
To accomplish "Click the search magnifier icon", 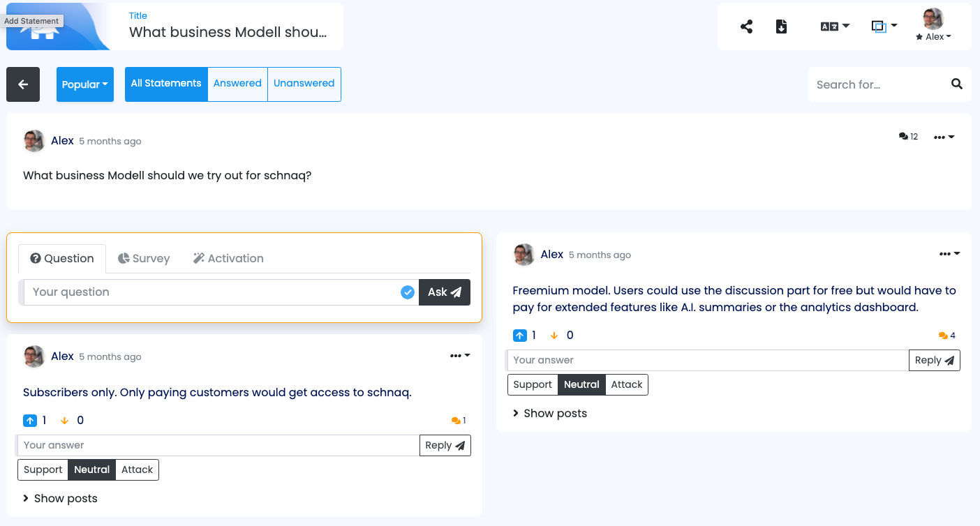I will (957, 84).
